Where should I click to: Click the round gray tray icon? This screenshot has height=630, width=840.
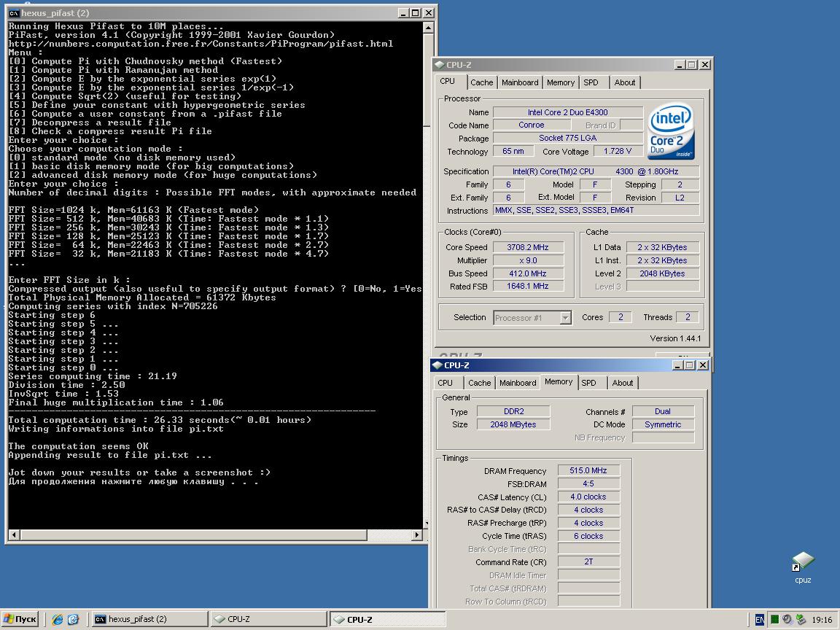tap(787, 620)
